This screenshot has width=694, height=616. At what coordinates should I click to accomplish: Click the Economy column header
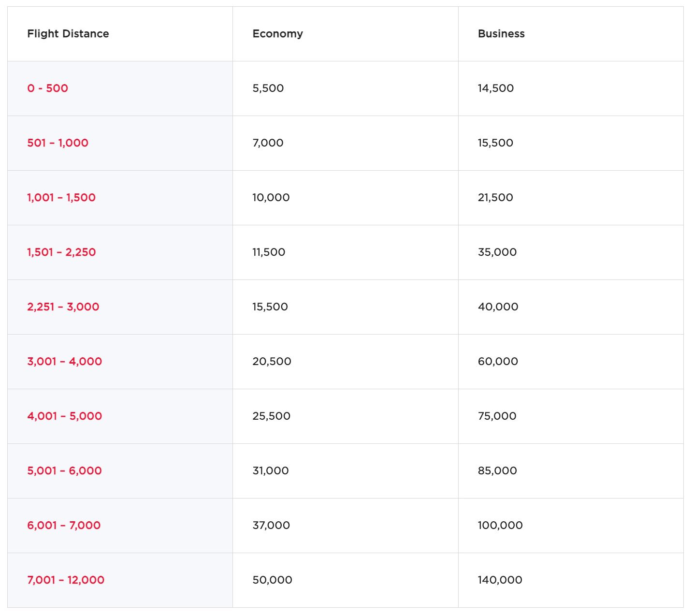click(x=277, y=34)
